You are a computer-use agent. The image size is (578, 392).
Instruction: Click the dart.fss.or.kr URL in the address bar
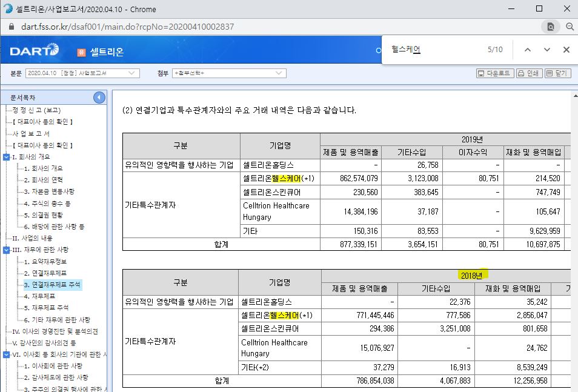(128, 27)
